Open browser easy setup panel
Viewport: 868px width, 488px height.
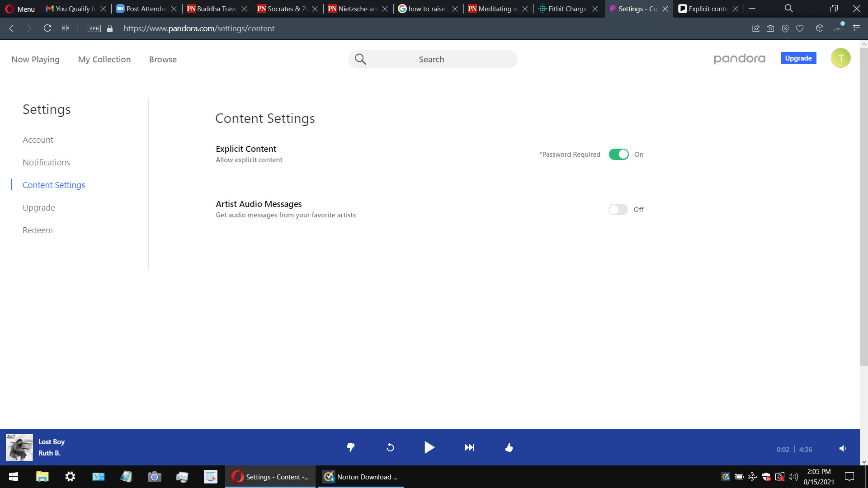point(856,28)
